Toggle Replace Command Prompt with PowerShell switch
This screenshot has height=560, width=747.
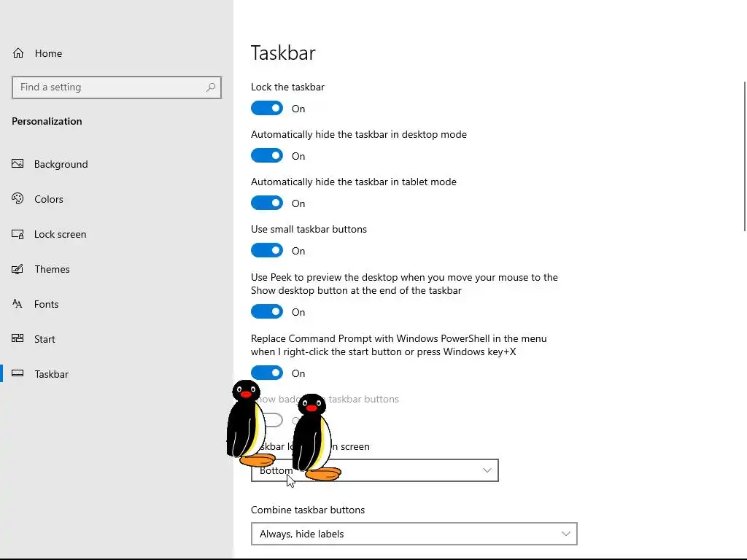tap(267, 373)
